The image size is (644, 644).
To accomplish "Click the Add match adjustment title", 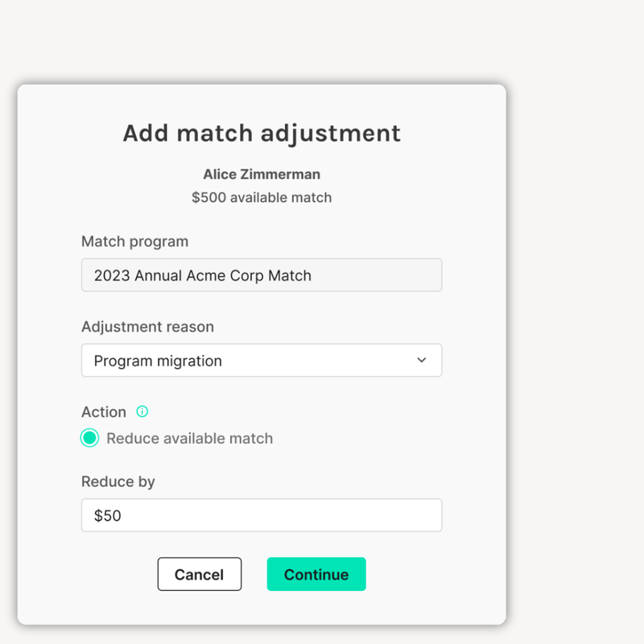I will click(x=261, y=133).
